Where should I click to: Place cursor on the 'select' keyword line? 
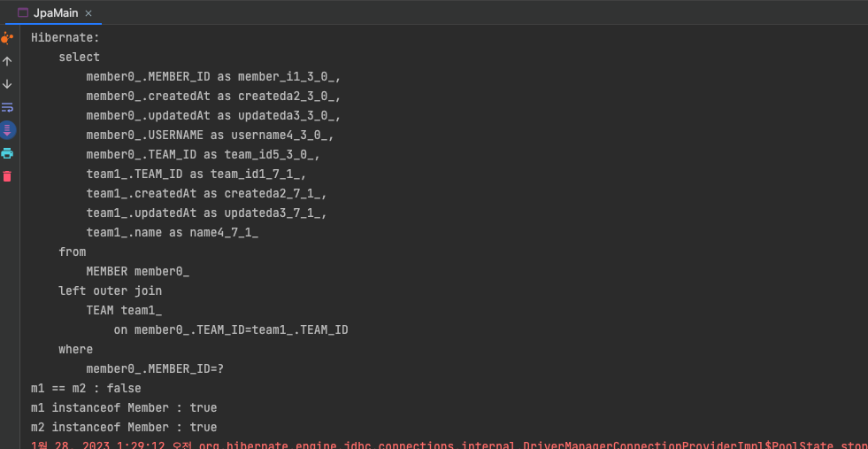pyautogui.click(x=79, y=57)
